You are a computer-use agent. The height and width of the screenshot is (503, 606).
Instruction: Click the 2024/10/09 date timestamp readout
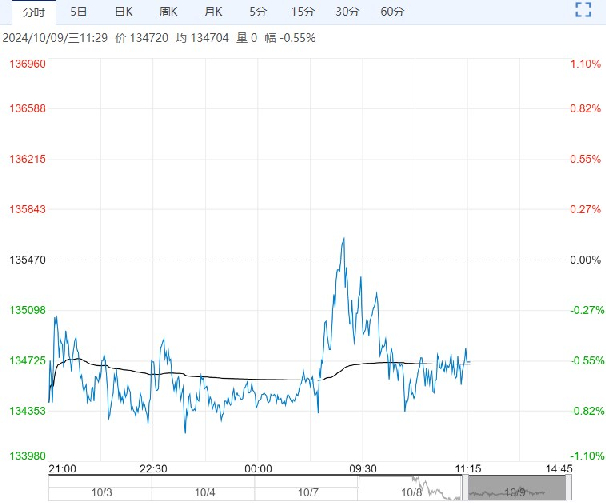pyautogui.click(x=55, y=38)
